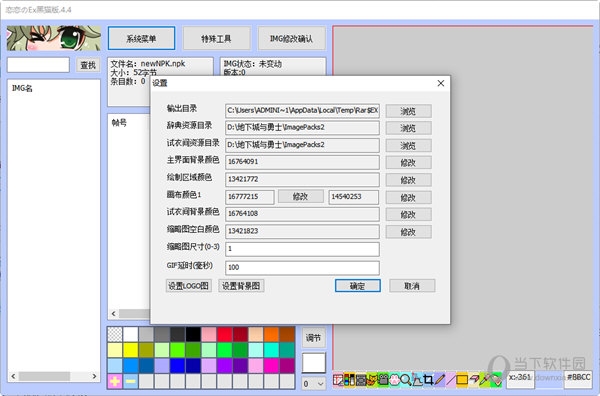
Task: Select the bright yellow color swatch
Action: 130,350
